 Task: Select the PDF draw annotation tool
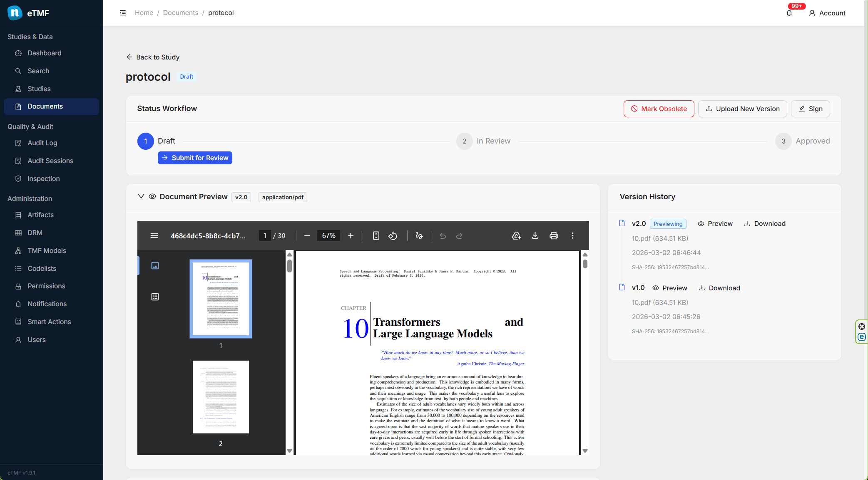[x=419, y=236]
